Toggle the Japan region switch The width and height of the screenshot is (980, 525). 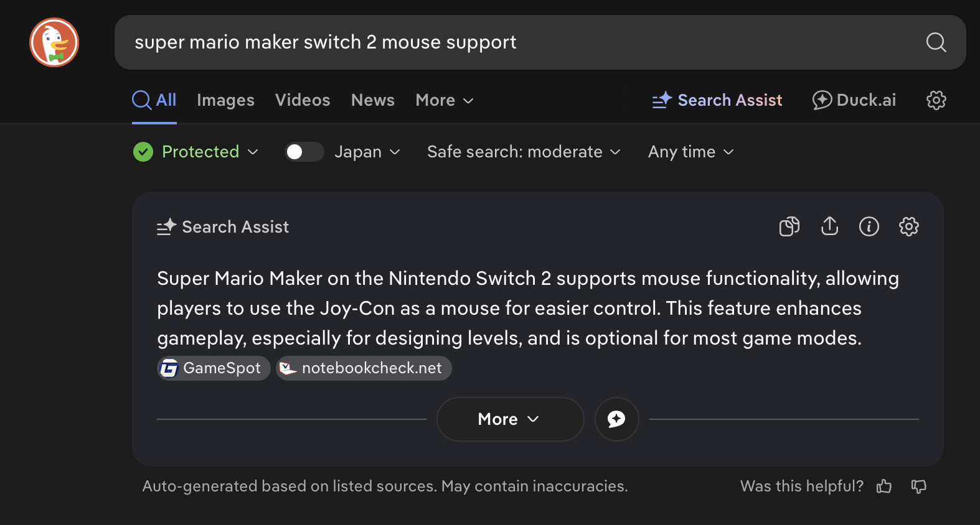304,152
